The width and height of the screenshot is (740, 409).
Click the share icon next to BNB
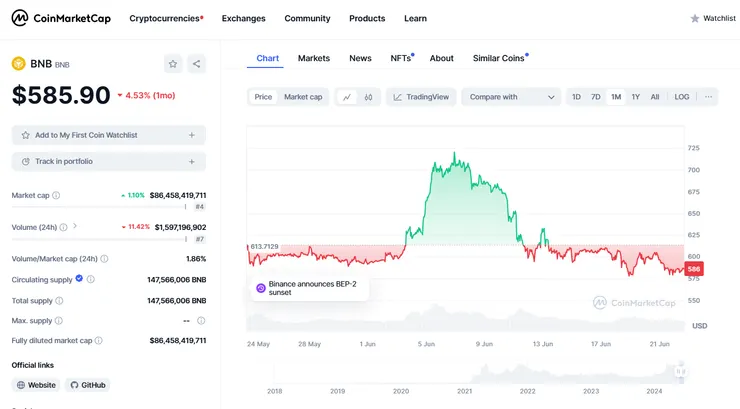point(196,64)
